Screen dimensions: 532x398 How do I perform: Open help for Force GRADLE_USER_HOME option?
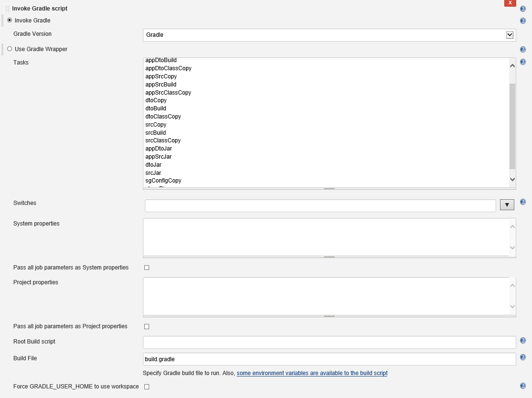pos(523,386)
